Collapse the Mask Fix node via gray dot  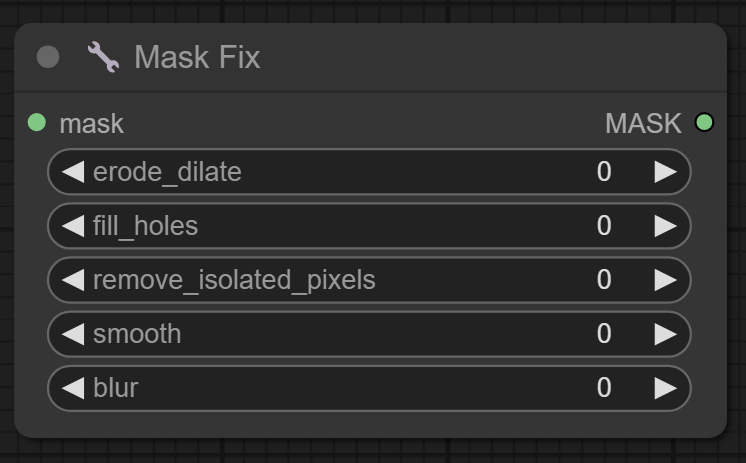click(48, 57)
